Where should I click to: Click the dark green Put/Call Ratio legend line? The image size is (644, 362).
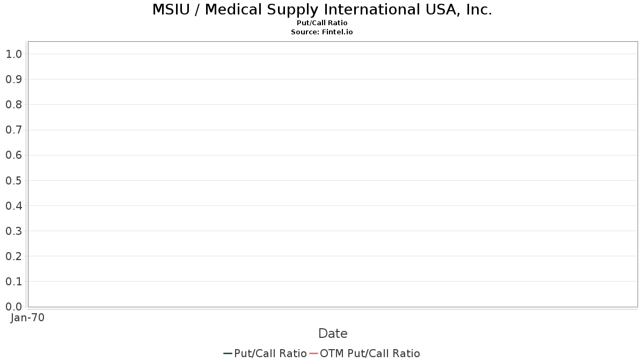click(228, 353)
